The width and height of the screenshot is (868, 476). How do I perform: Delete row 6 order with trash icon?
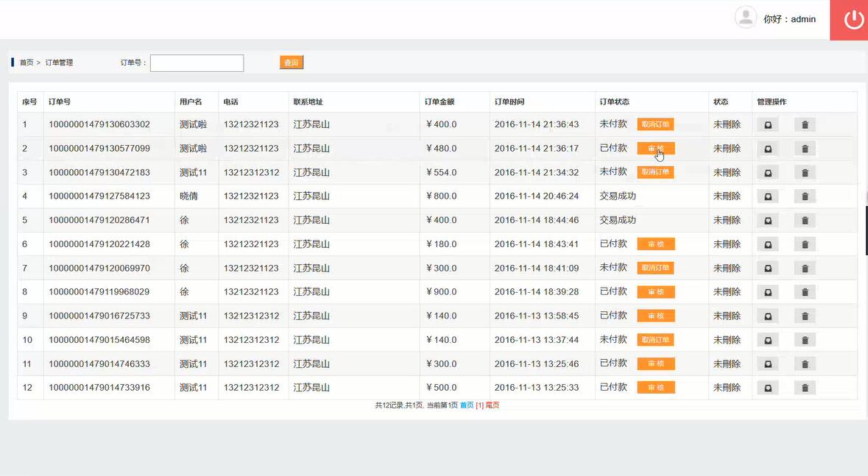pyautogui.click(x=805, y=244)
